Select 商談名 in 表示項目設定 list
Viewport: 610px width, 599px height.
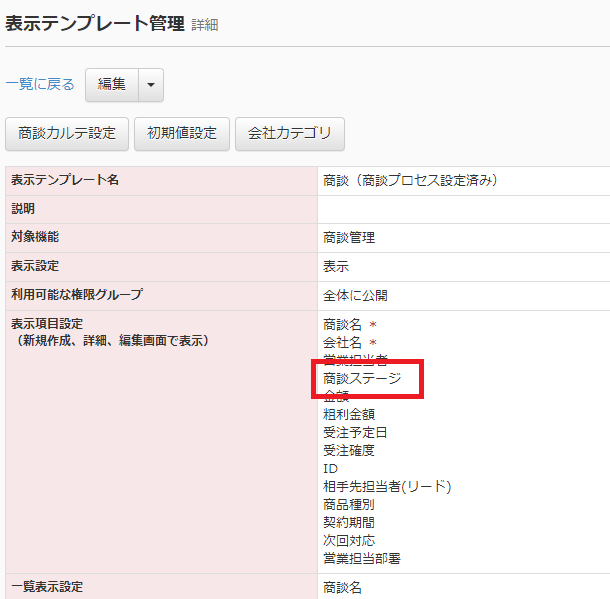point(342,324)
